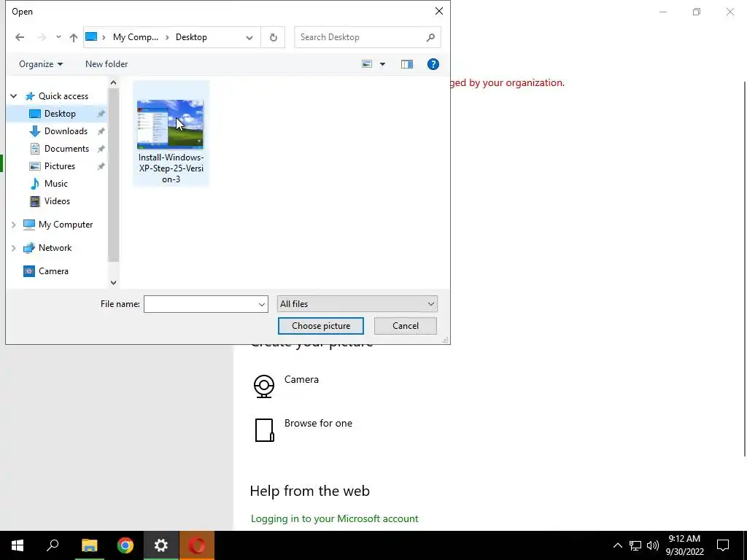Click My Comp... in the address path
The width and height of the screenshot is (747, 560).
(135, 37)
